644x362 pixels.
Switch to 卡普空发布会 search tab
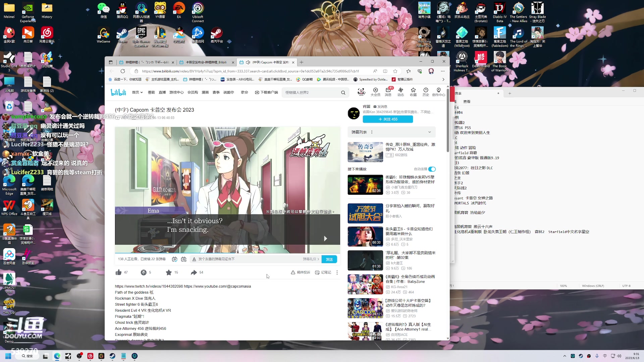[206, 62]
